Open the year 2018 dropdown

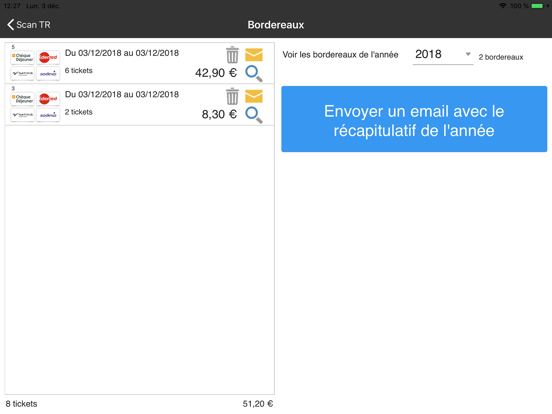(x=443, y=55)
